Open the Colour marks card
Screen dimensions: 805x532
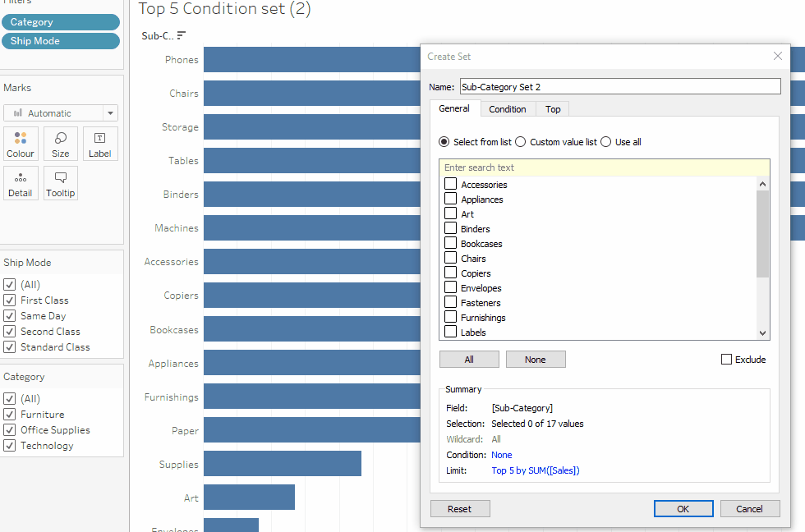coord(21,144)
